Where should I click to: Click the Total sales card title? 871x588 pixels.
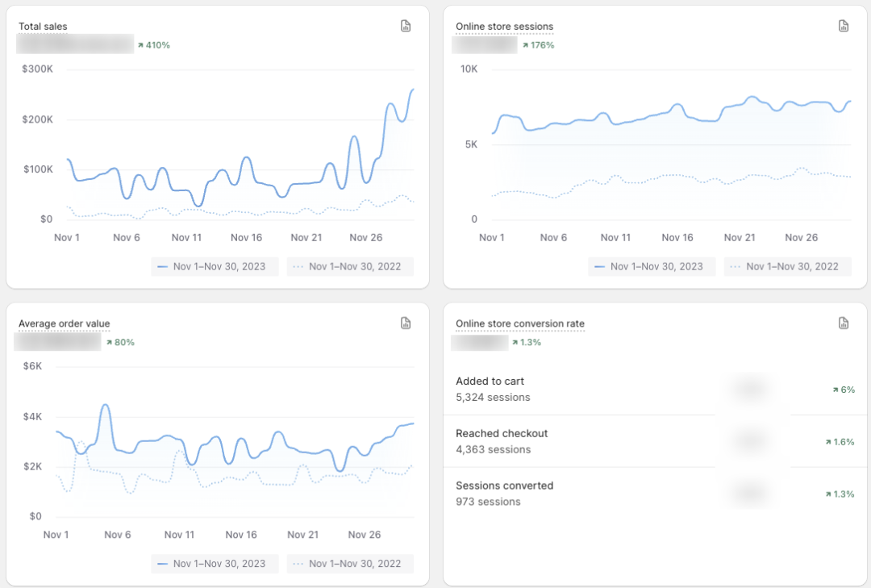pos(43,27)
